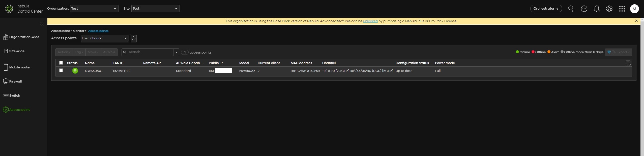Click the Access point wifi icon

pos(6,110)
